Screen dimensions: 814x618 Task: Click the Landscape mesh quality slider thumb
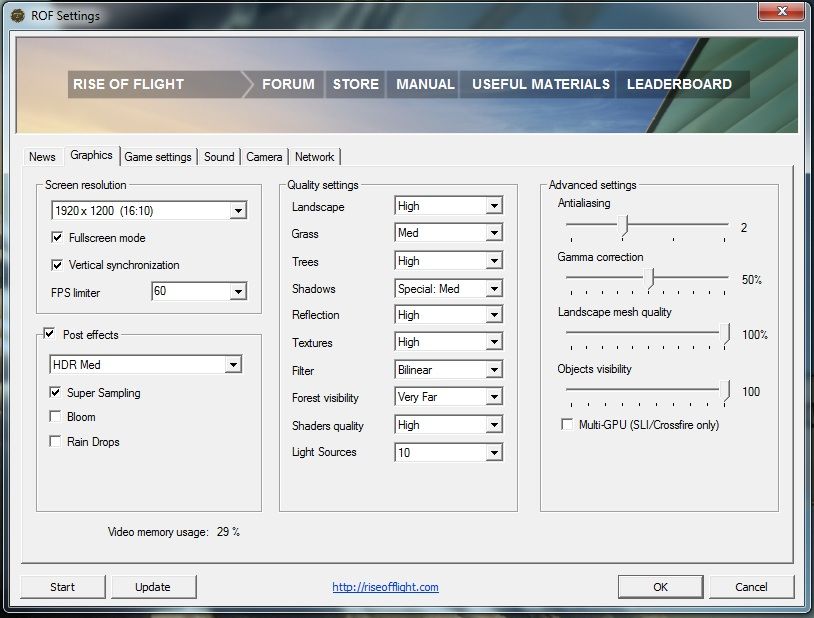coord(726,333)
